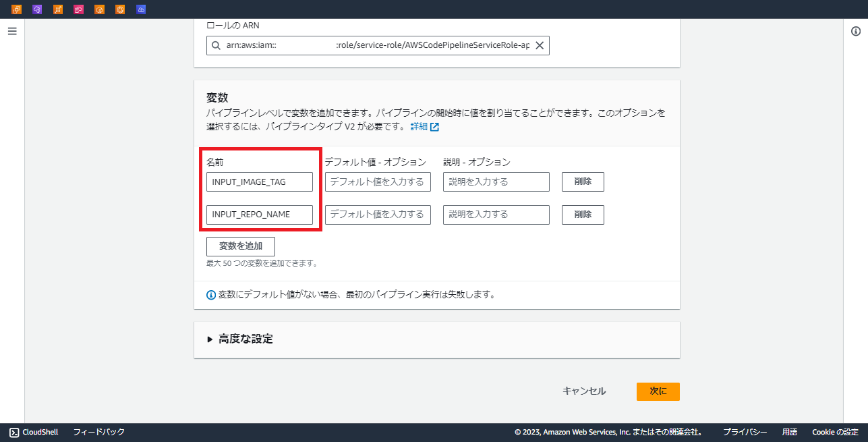This screenshot has height=442, width=868.
Task: Open the フィードバック link
Action: tap(99, 432)
